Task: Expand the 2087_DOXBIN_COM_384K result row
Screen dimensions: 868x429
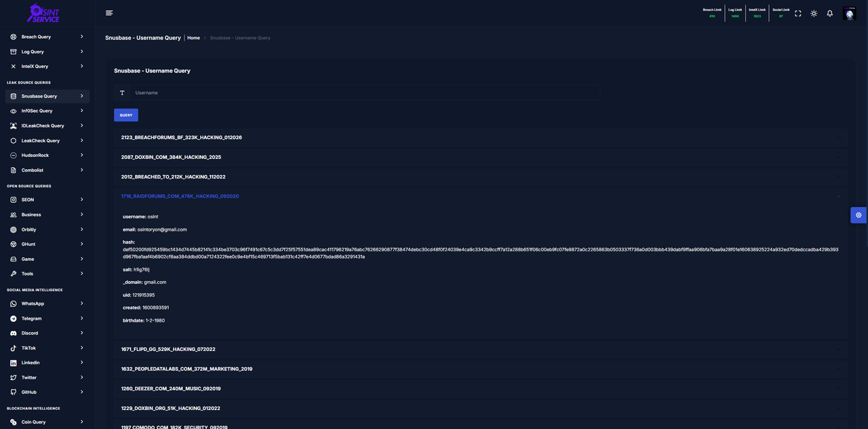Action: 481,157
